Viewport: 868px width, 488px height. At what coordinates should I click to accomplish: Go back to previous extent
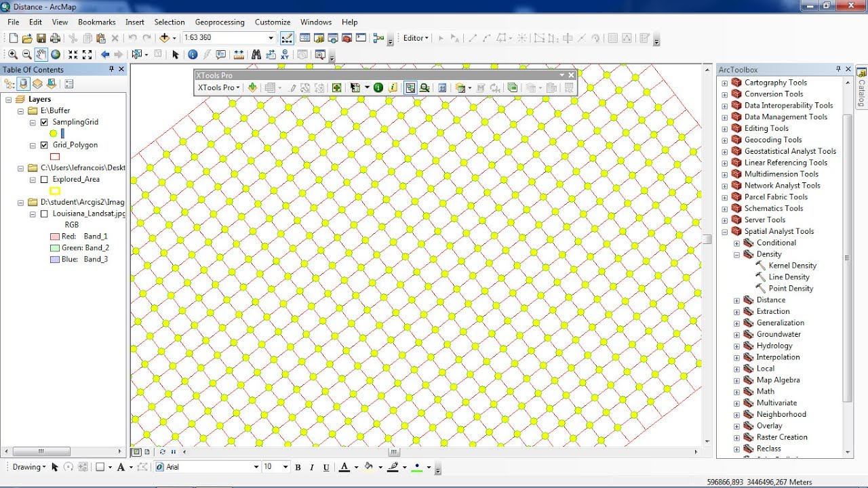[105, 55]
